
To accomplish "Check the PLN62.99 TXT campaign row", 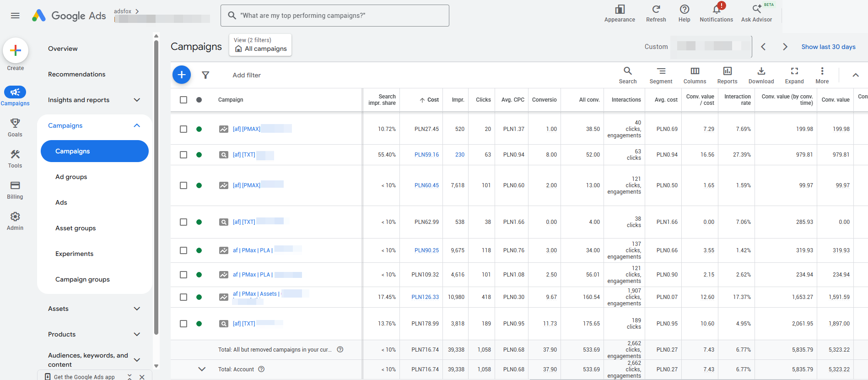I will 183,222.
